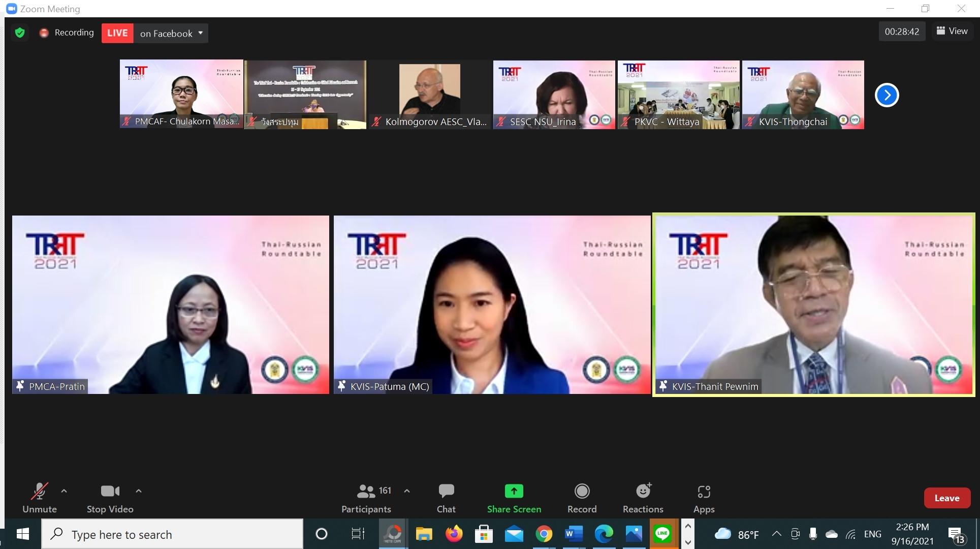The width and height of the screenshot is (980, 549).
Task: Select the KVIS-Thongchai thumbnail
Action: (x=803, y=95)
